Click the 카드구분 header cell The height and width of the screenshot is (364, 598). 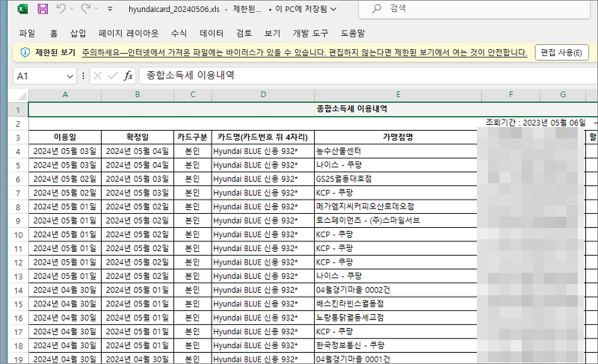click(x=192, y=137)
